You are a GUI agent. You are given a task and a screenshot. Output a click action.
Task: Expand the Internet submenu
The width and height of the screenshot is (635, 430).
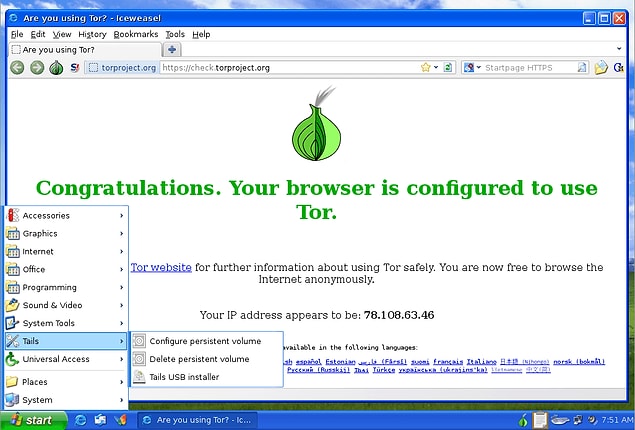point(66,251)
